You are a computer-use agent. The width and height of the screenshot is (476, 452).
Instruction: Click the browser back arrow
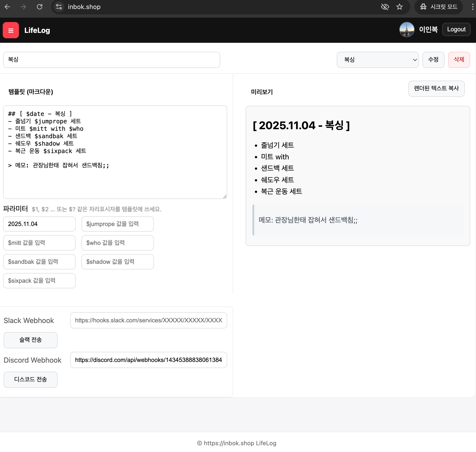(x=7, y=7)
